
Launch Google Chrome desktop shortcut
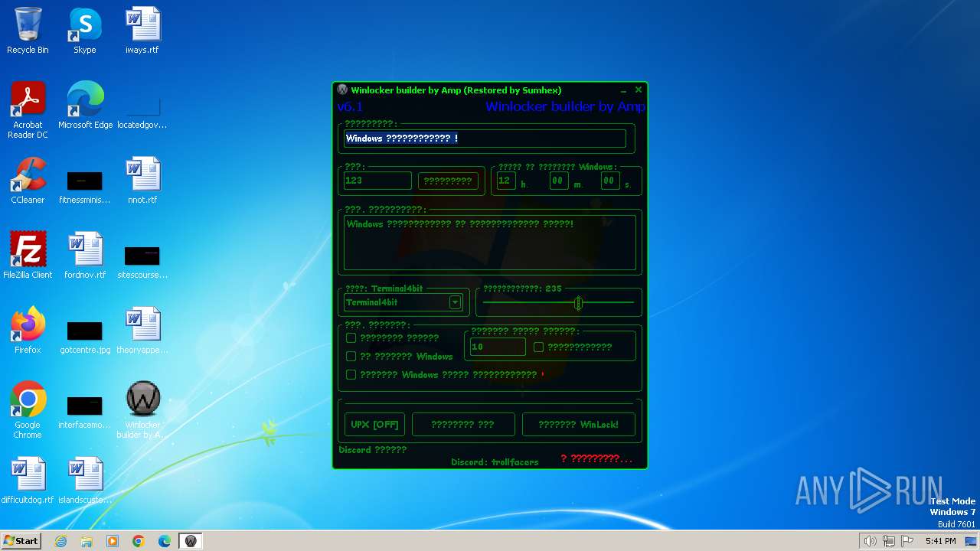(x=28, y=409)
